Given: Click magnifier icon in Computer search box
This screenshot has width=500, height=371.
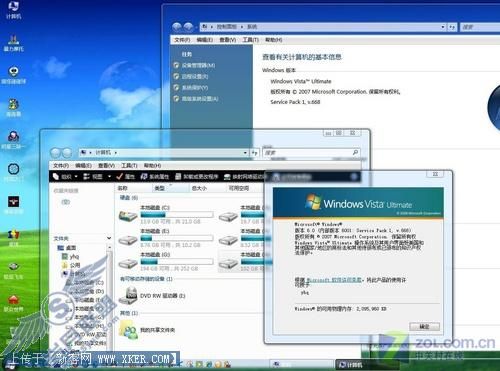Looking at the screenshot, I should coord(355,152).
